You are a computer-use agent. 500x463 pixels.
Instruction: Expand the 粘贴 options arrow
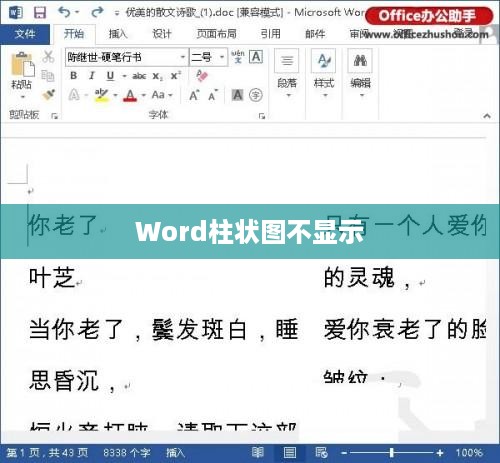coord(22,97)
